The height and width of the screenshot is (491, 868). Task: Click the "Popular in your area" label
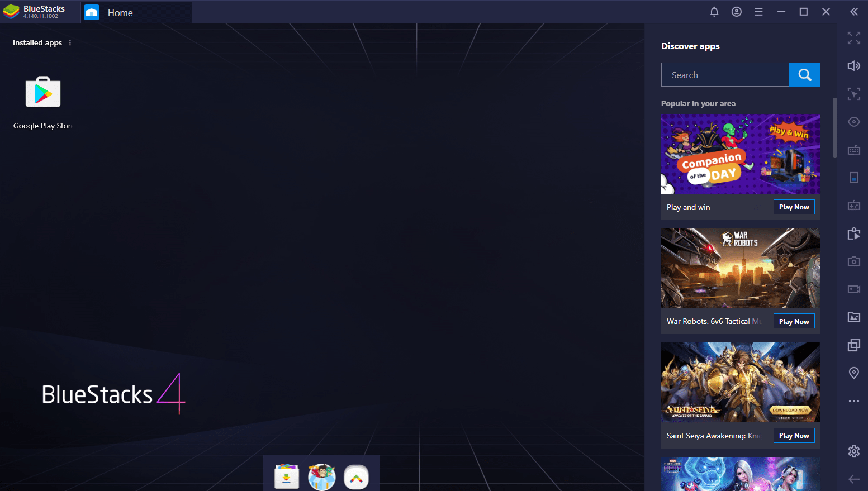pos(698,104)
